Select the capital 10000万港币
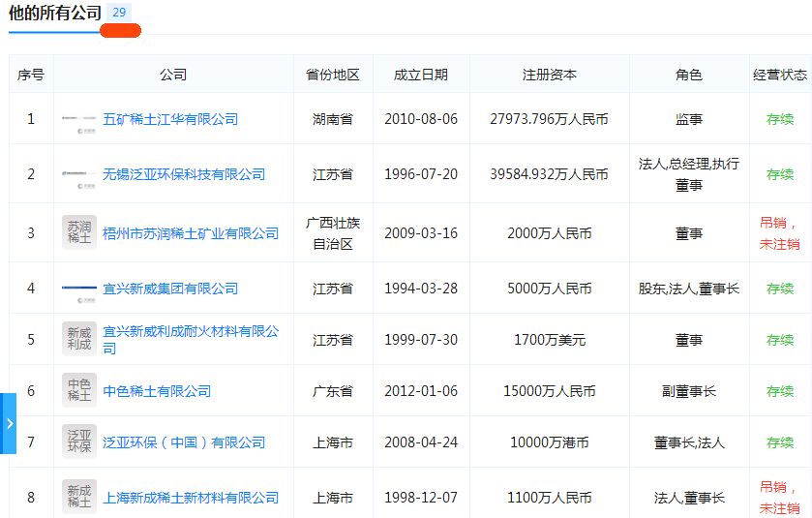812x518 pixels. point(550,442)
